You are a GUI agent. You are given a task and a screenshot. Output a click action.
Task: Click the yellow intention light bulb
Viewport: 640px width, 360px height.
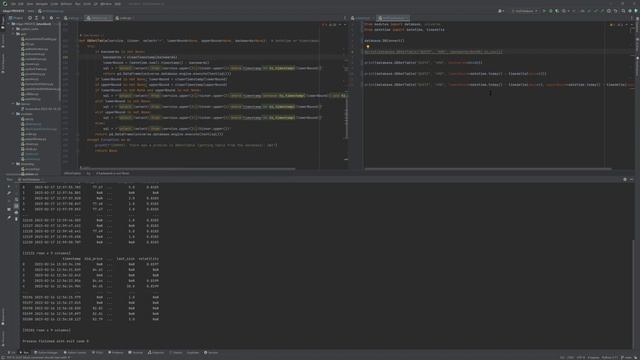click(x=368, y=47)
